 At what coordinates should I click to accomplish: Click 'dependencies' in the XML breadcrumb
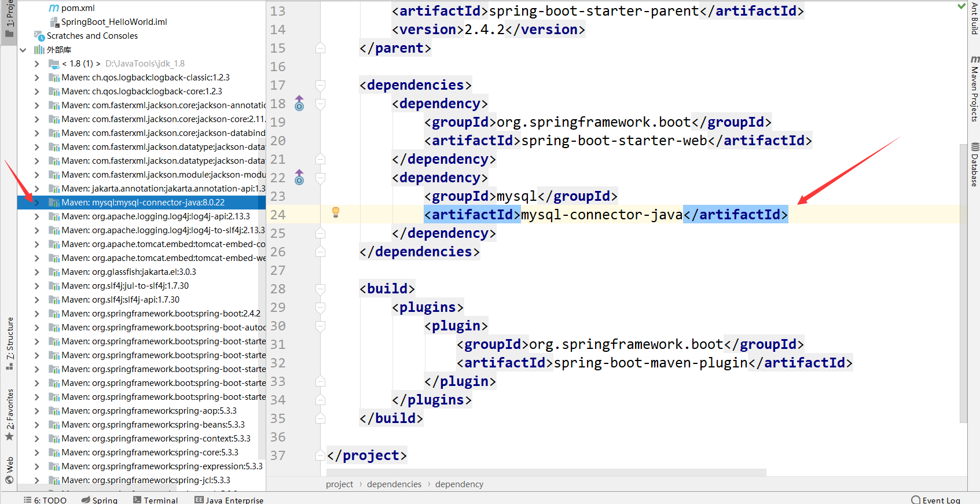coord(394,484)
